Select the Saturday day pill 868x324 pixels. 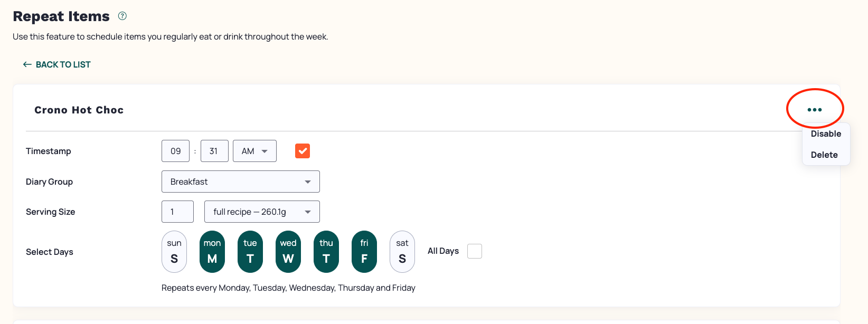[x=402, y=252]
